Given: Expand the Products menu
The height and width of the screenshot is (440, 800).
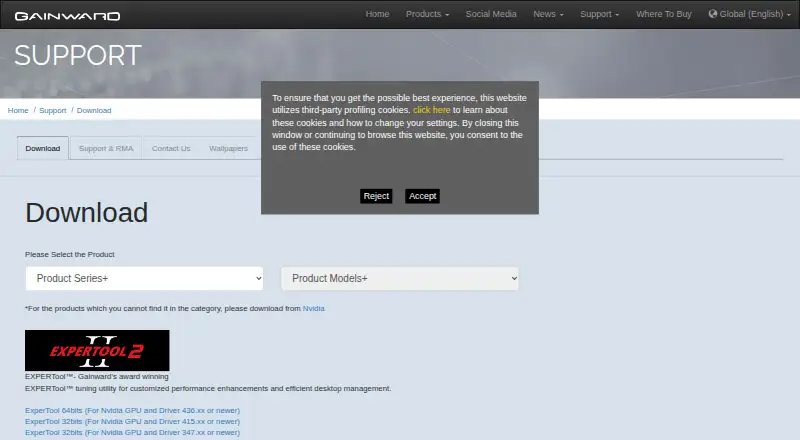Looking at the screenshot, I should (x=427, y=14).
